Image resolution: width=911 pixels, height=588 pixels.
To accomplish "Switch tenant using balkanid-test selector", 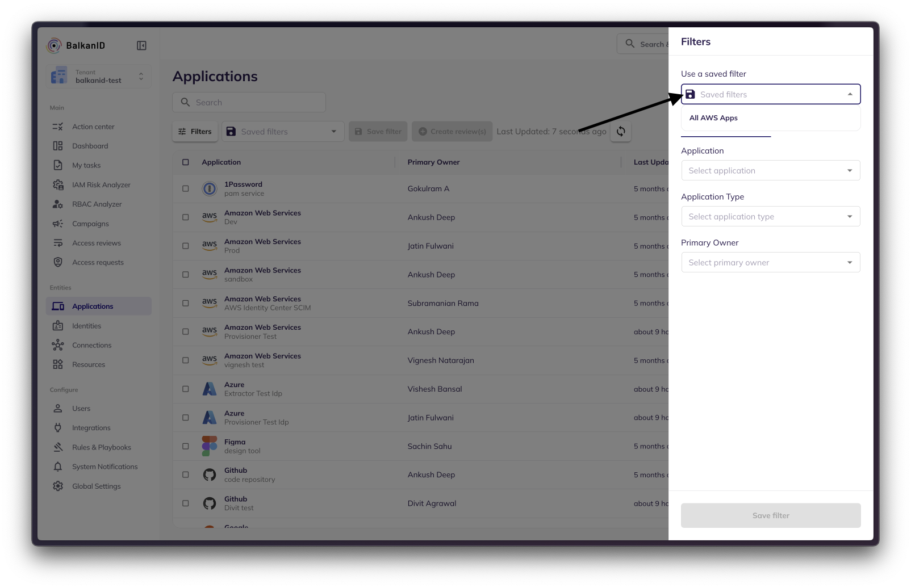I will click(98, 77).
